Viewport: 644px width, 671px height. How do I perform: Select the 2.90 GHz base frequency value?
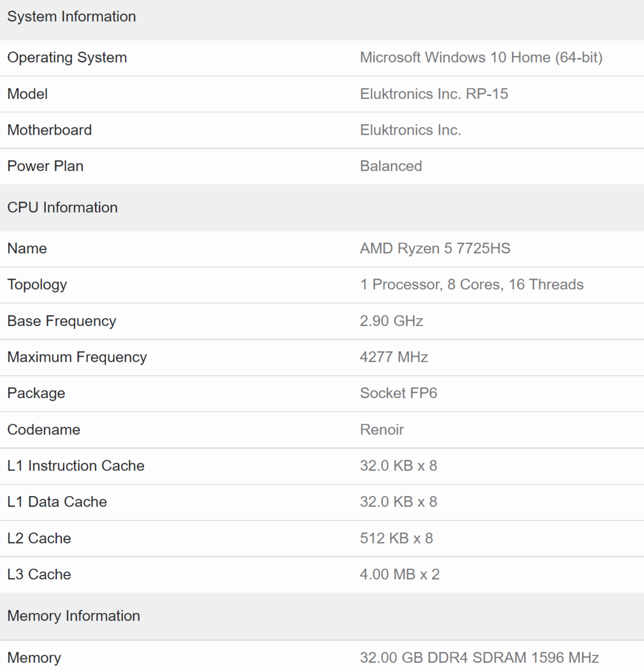pos(391,321)
